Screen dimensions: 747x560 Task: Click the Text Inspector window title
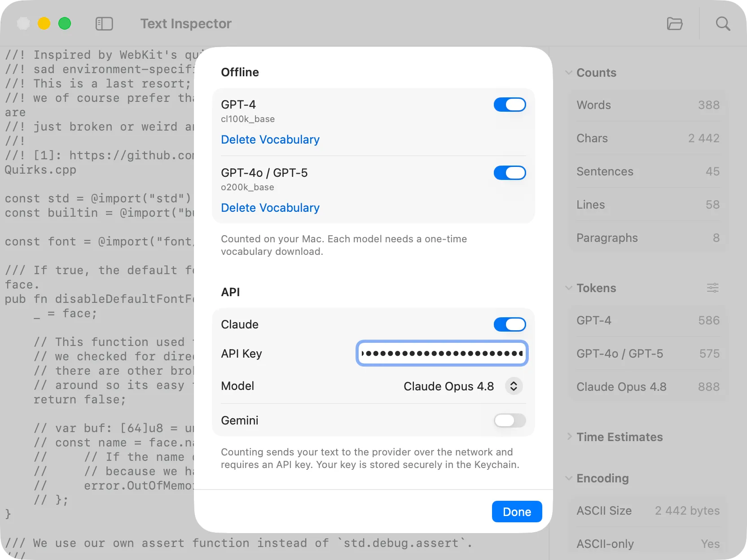[186, 23]
